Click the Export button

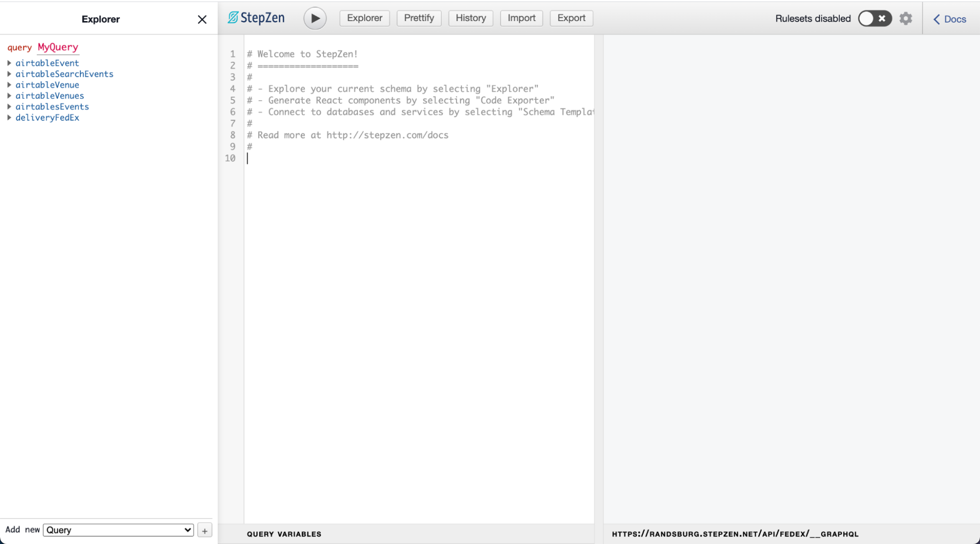click(x=571, y=18)
